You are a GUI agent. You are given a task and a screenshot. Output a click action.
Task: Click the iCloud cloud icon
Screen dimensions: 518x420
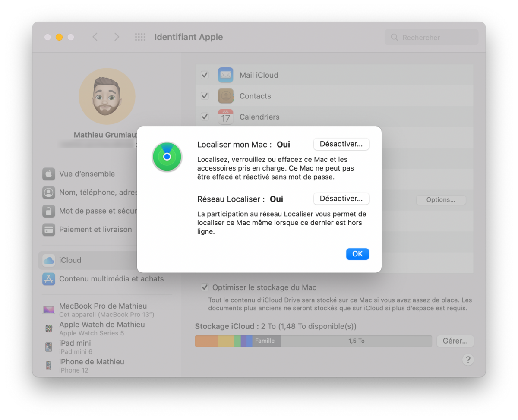(x=49, y=260)
